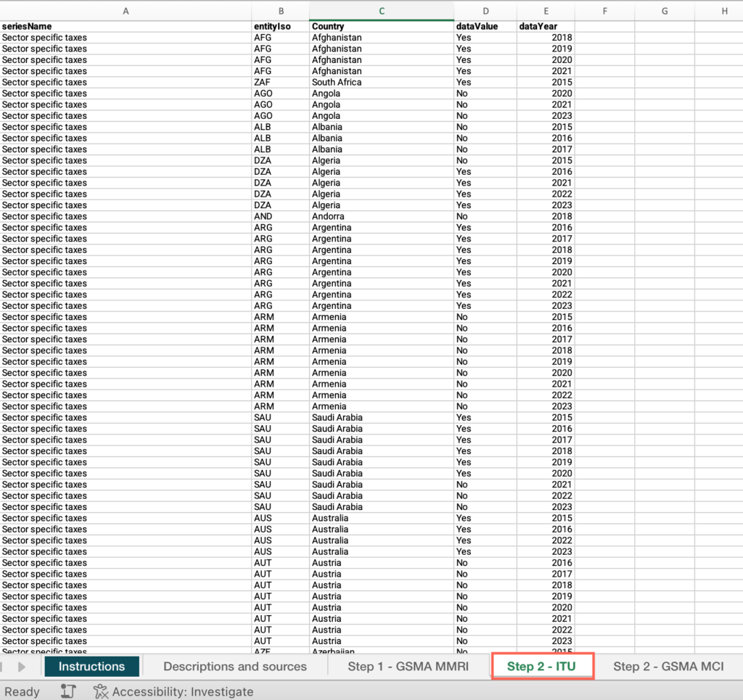Click Armenia cell in the 2015 row

point(382,317)
